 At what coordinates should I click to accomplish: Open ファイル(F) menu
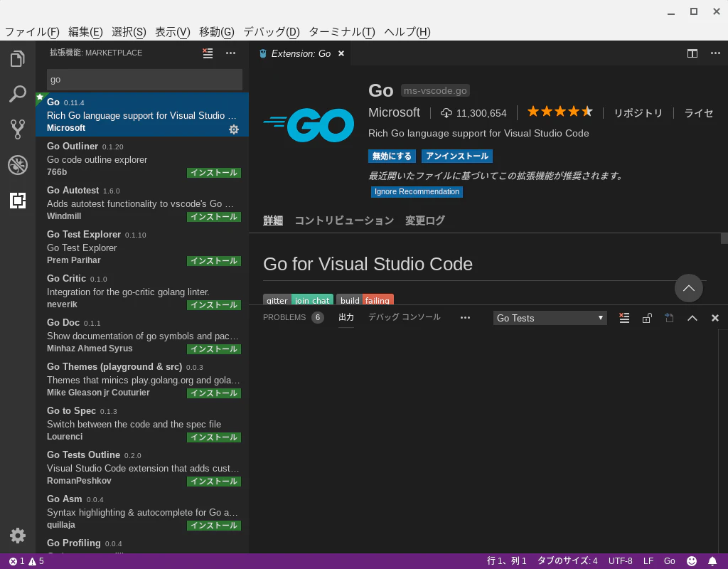coord(32,31)
